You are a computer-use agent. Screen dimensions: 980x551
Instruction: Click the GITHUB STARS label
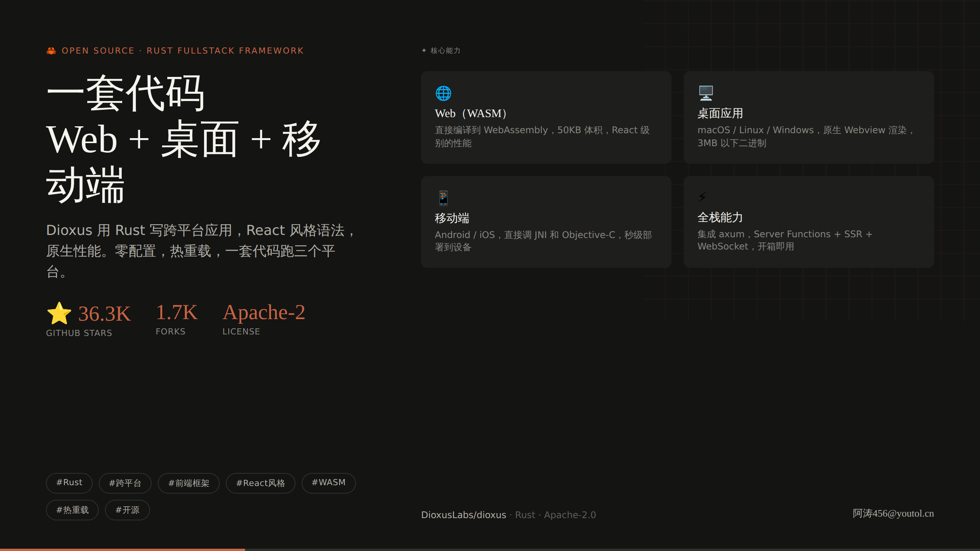pyautogui.click(x=79, y=333)
